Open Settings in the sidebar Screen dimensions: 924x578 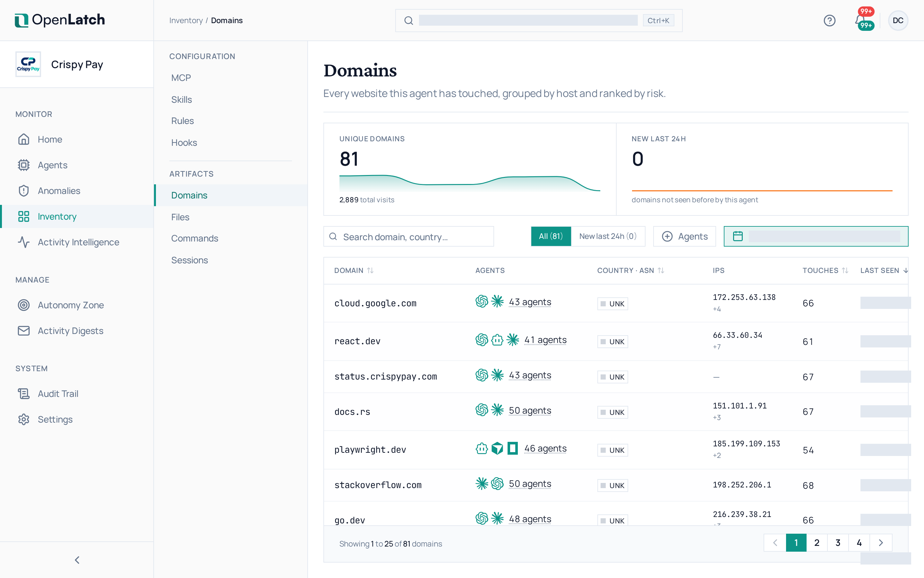pos(77,419)
